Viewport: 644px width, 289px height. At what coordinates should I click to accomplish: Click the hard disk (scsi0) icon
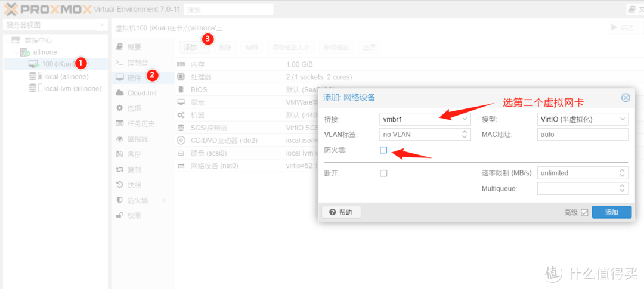click(x=181, y=153)
